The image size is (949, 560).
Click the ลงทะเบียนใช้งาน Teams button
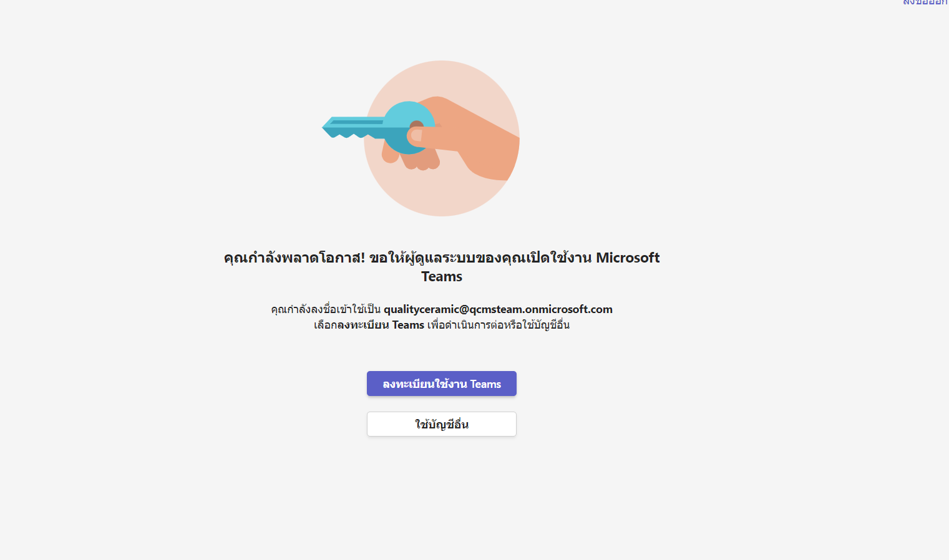[x=441, y=384]
